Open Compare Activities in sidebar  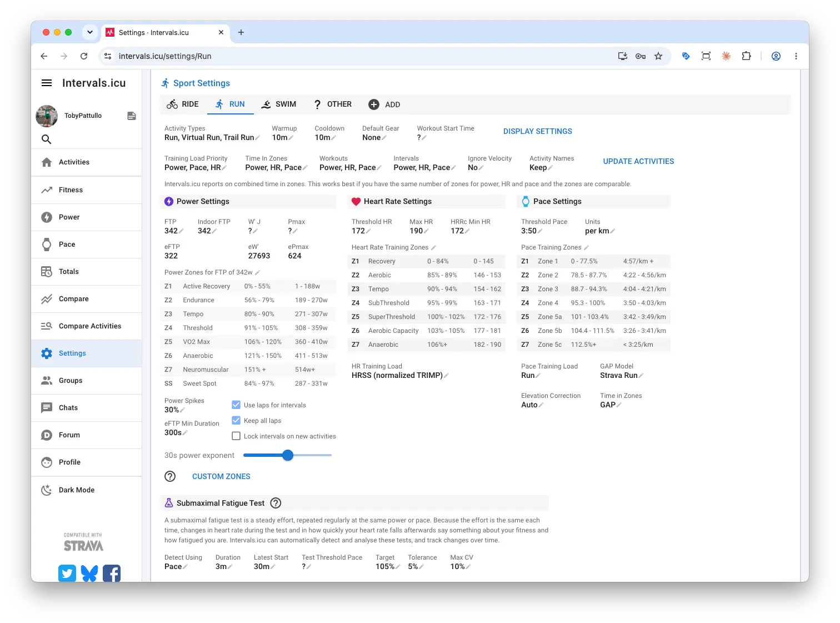point(86,326)
